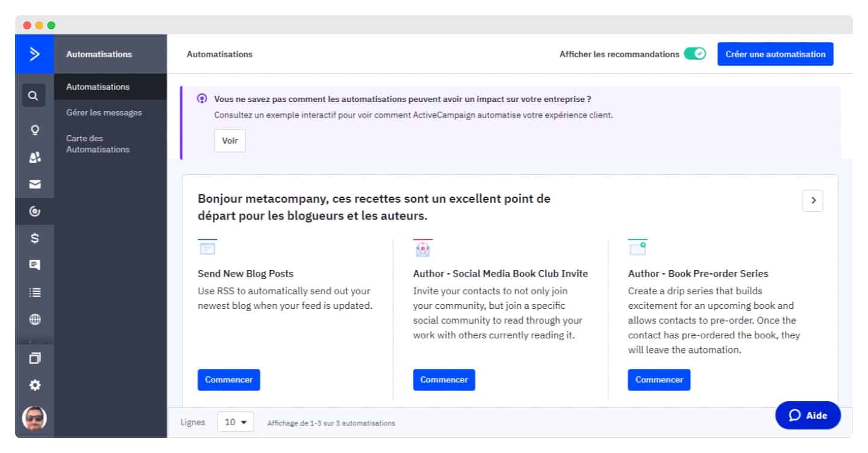Open Carte des Automatisations menu item
This screenshot has width=868, height=453.
point(98,144)
